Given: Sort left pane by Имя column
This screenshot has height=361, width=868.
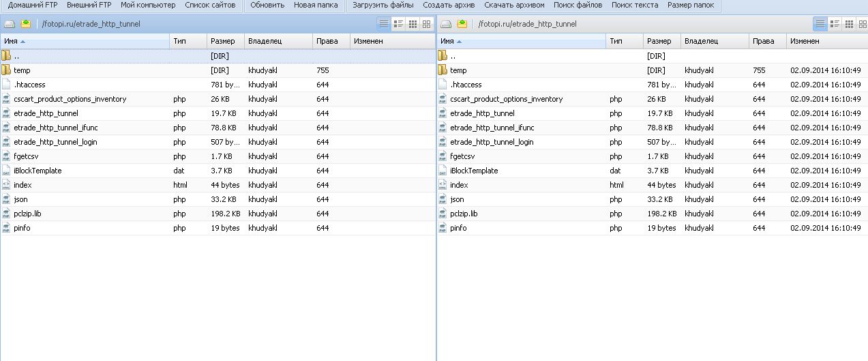Looking at the screenshot, I should click(85, 41).
